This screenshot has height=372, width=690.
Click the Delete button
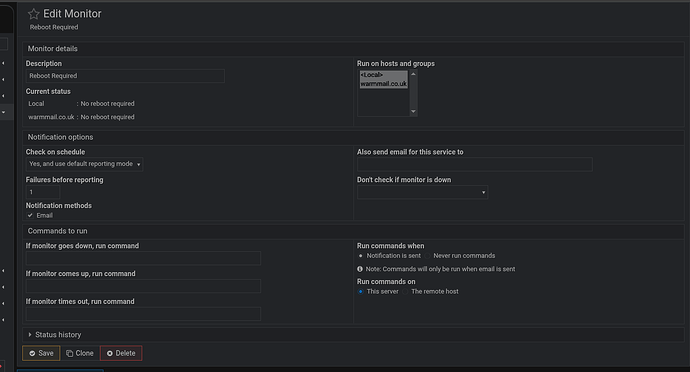(121, 354)
